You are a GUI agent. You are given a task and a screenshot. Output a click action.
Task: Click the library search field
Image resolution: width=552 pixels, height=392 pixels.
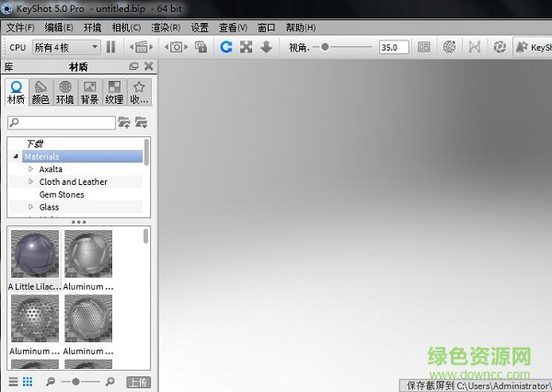62,122
